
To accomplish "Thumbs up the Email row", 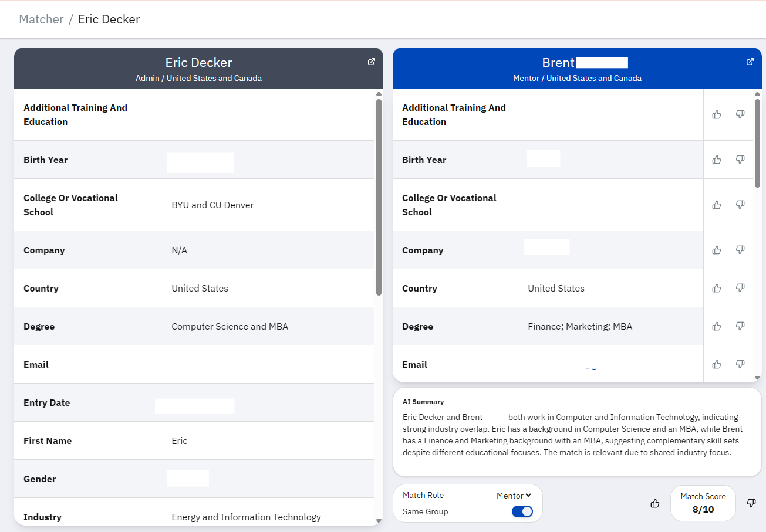I will (x=716, y=364).
